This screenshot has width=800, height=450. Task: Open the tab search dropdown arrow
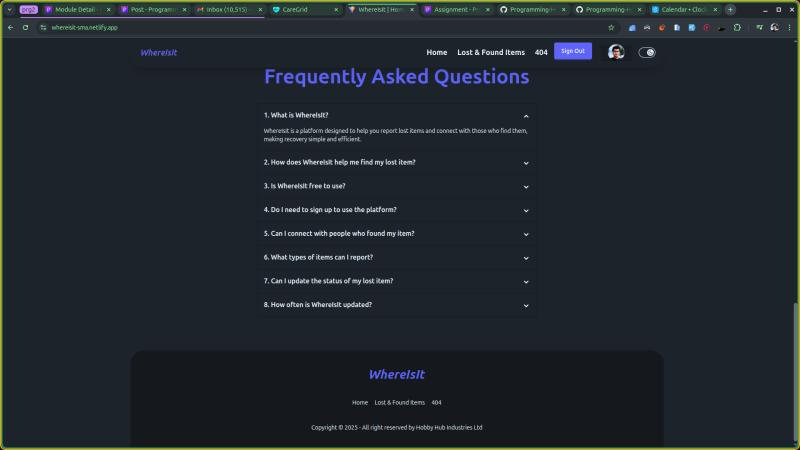9,10
